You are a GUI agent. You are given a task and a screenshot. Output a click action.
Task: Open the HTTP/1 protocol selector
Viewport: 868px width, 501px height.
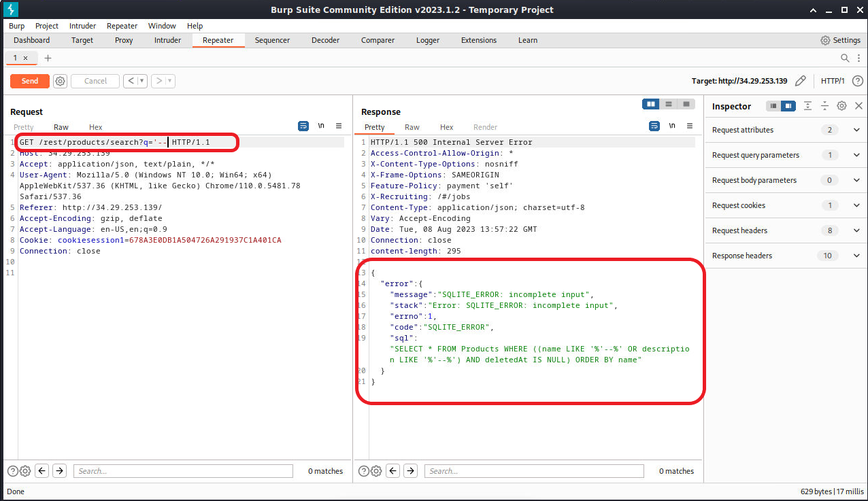coord(833,81)
